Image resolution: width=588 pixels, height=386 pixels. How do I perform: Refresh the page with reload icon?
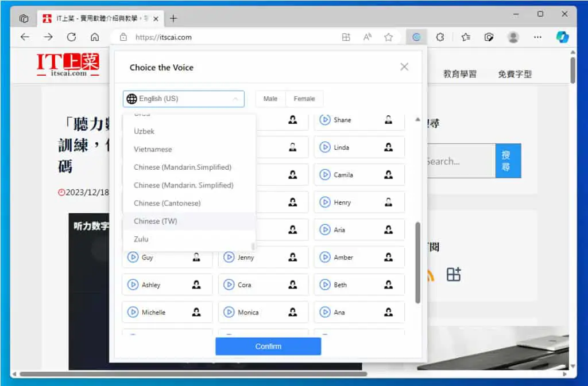(71, 37)
